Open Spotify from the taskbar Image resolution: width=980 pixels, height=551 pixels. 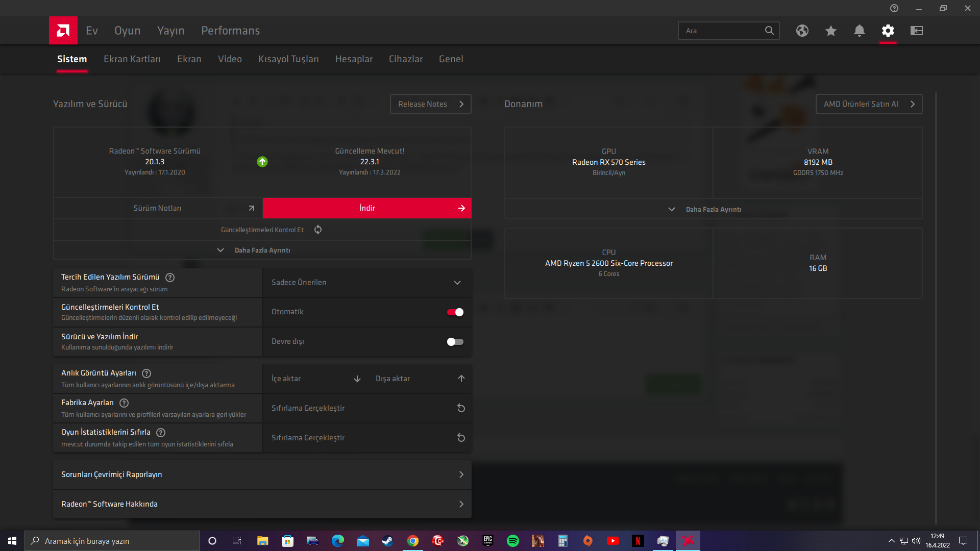[x=513, y=541]
